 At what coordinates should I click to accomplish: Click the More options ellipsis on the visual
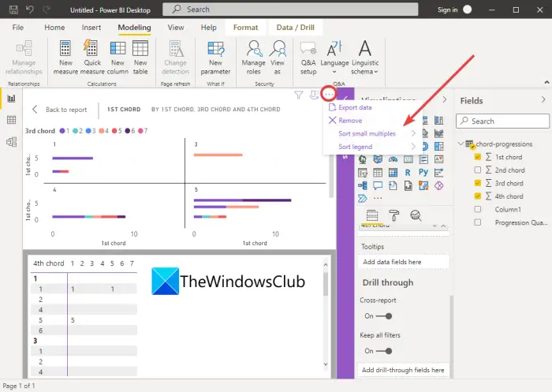[329, 95]
